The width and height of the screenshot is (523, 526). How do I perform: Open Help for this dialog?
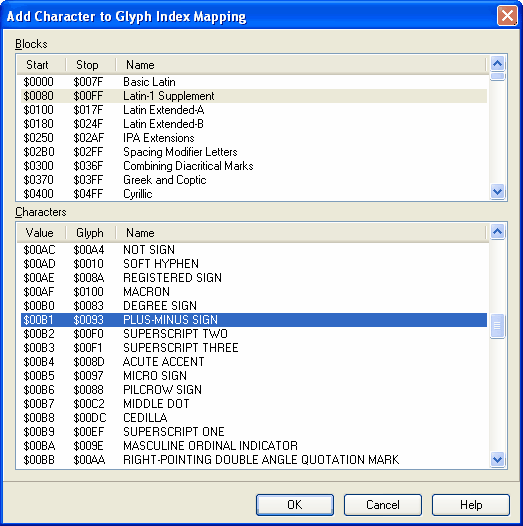tap(471, 505)
